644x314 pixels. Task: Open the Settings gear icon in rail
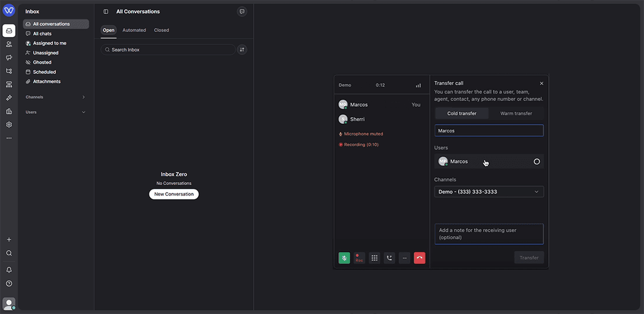[8, 124]
